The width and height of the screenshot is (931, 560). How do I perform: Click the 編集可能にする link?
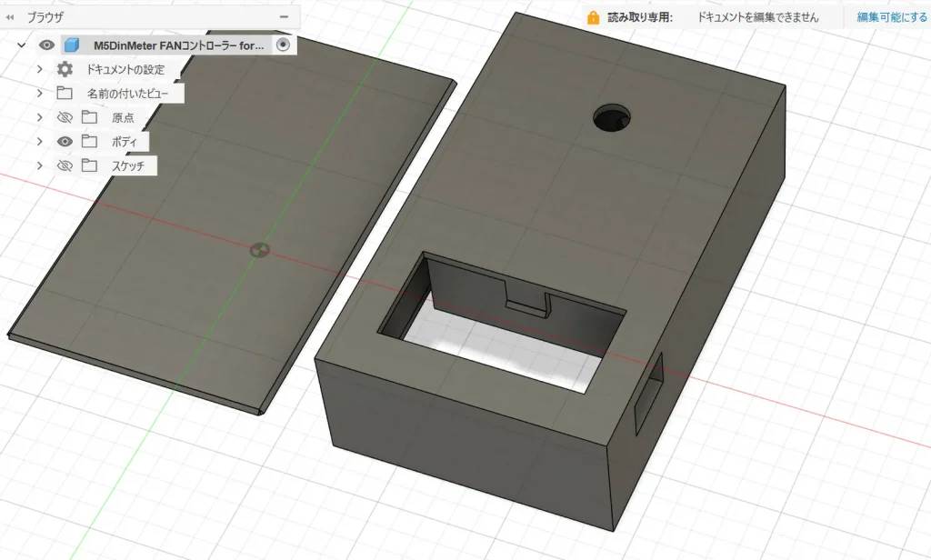[892, 17]
